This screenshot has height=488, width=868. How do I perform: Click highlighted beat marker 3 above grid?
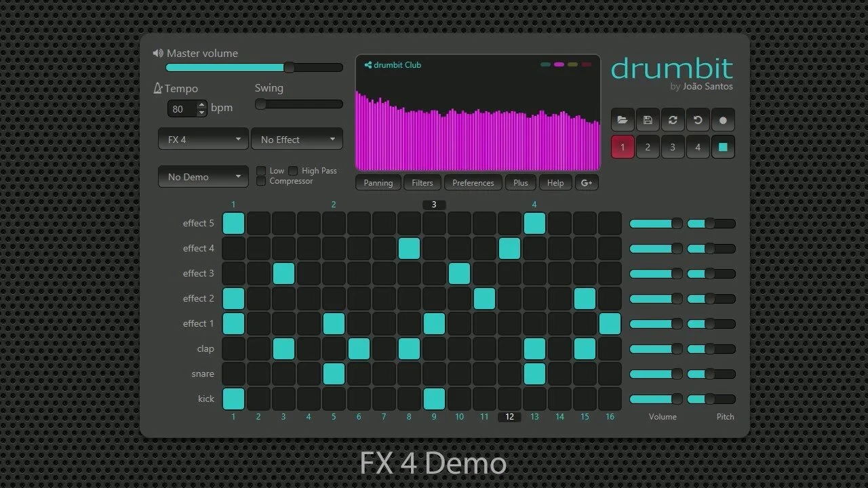pos(434,205)
